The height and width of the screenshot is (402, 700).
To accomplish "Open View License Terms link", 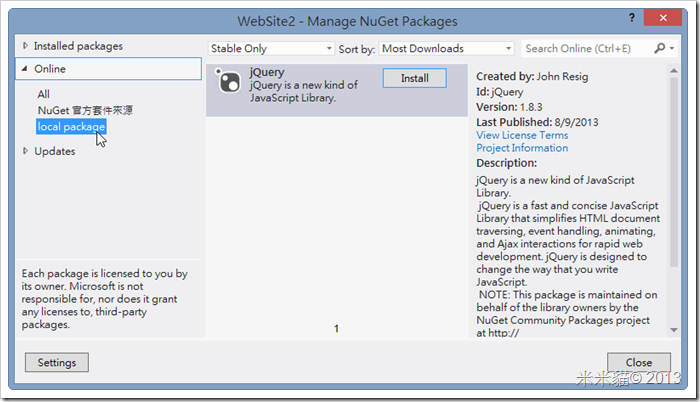I will 522,135.
